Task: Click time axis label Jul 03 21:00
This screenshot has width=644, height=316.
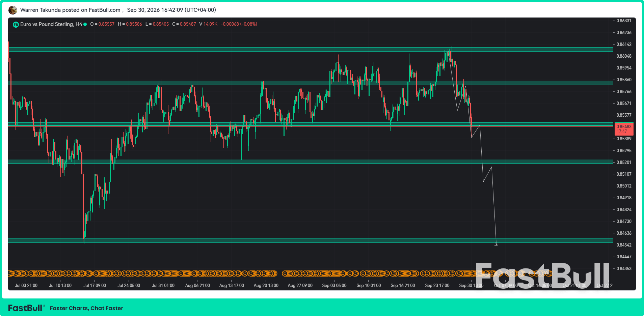Action: (26, 285)
